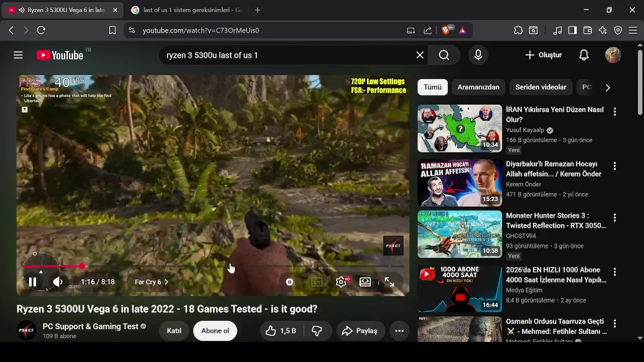This screenshot has width=644, height=362.
Task: Open YouTube notifications bell
Action: (x=584, y=55)
